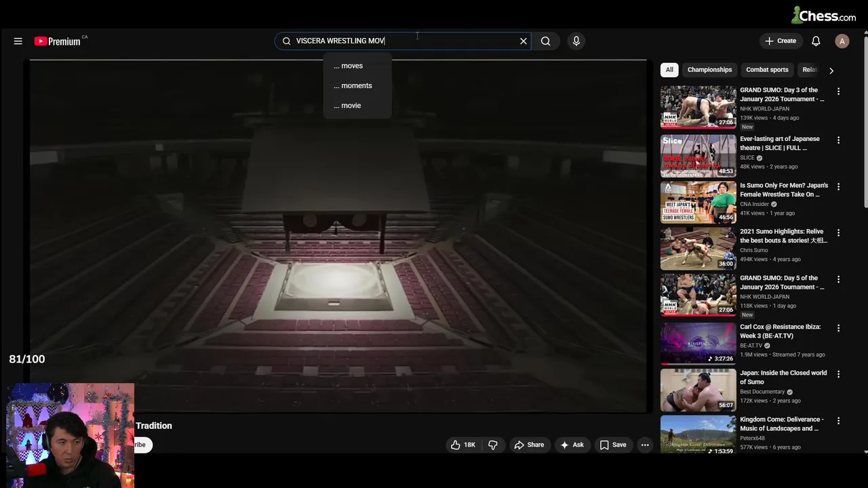The image size is (868, 488).
Task: Open options for Closed world of Sumo
Action: [838, 374]
